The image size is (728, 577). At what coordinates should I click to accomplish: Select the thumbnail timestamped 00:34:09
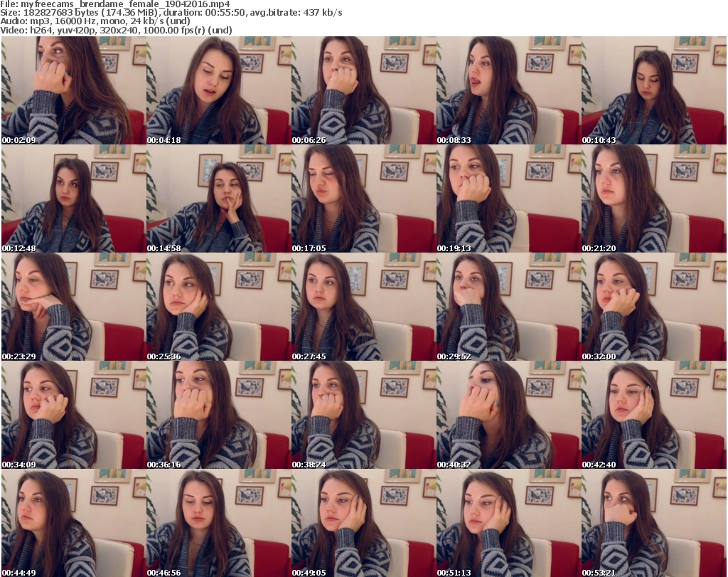73,415
